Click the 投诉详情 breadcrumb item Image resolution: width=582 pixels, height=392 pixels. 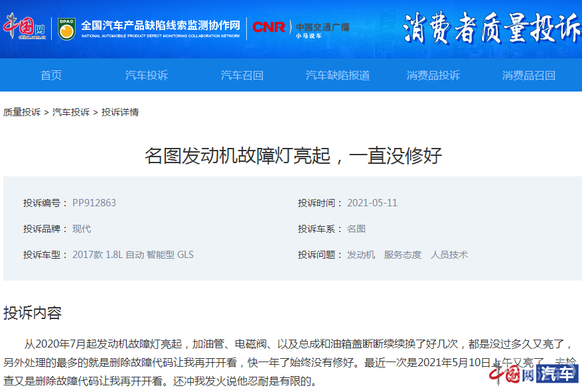(120, 112)
